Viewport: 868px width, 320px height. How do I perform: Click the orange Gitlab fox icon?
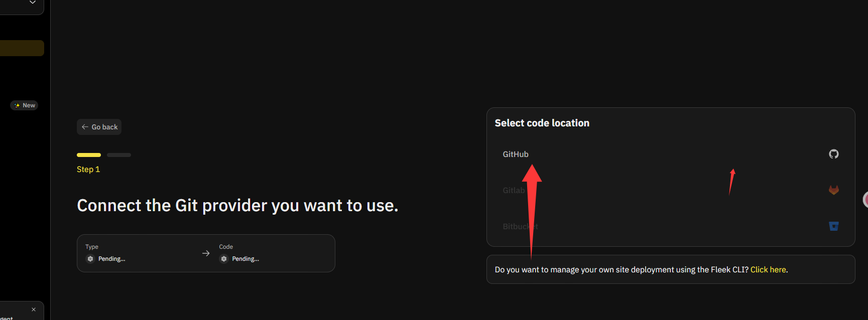(833, 190)
